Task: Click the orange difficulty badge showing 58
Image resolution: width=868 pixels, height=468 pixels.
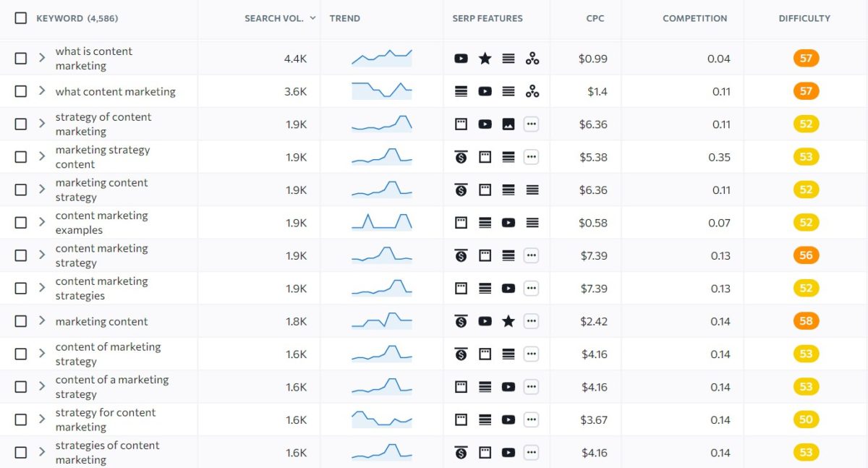Action: 805,320
